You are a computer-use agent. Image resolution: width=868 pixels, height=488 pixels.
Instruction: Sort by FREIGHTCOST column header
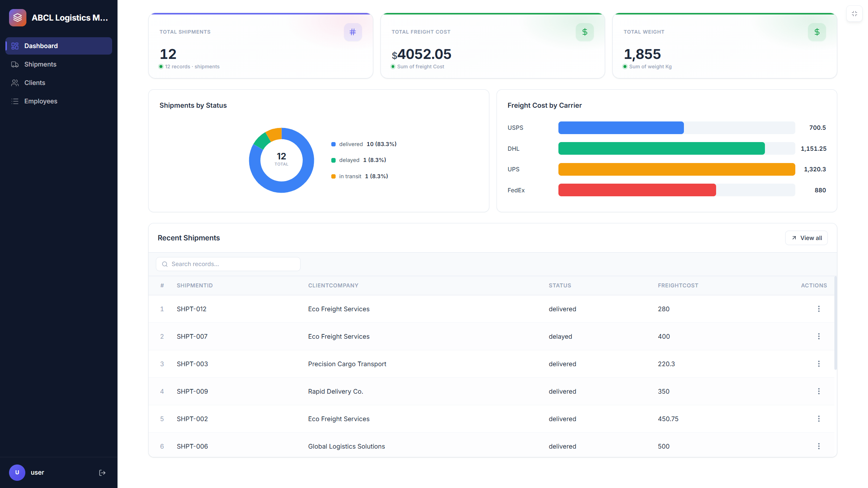tap(678, 286)
